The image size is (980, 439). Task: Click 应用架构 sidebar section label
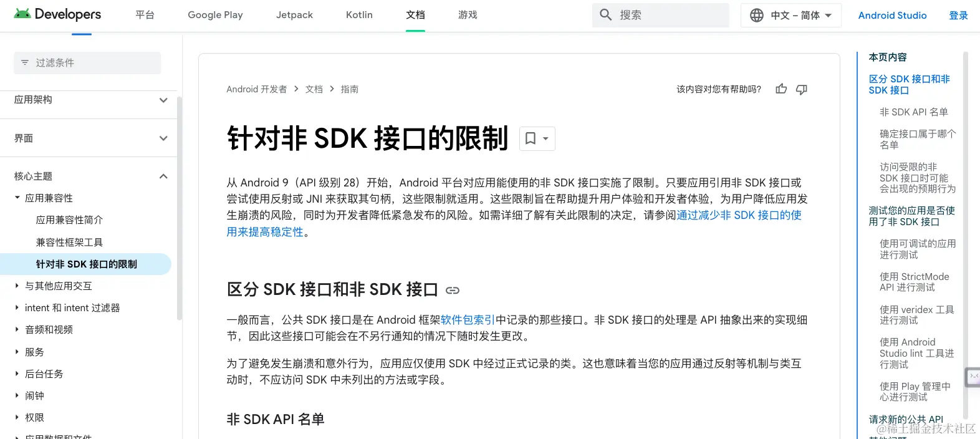point(33,100)
